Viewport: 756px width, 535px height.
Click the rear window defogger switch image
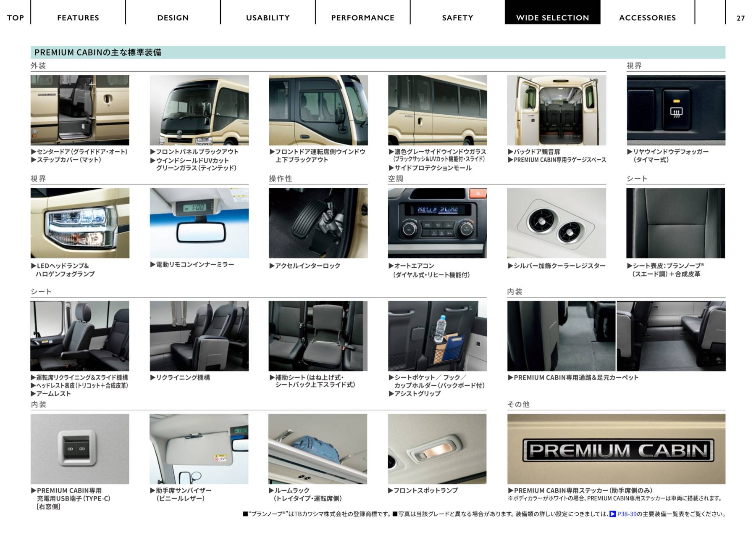click(x=676, y=110)
